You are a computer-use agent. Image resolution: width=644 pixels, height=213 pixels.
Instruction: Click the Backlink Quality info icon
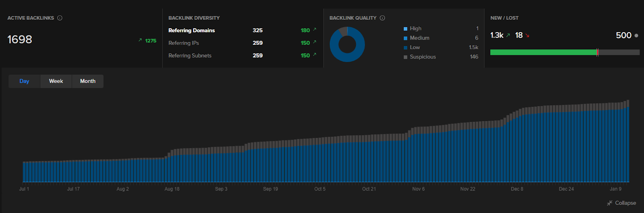tap(382, 18)
